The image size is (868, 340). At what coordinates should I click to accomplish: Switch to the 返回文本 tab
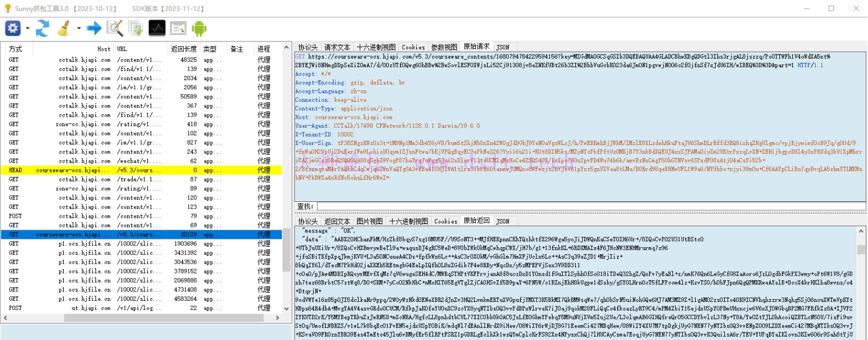click(x=337, y=221)
